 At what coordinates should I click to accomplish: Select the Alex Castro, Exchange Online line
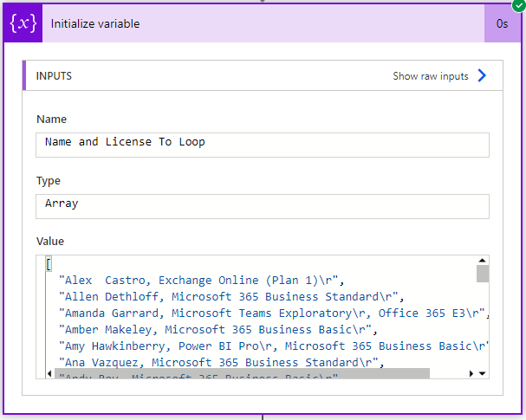[201, 281]
